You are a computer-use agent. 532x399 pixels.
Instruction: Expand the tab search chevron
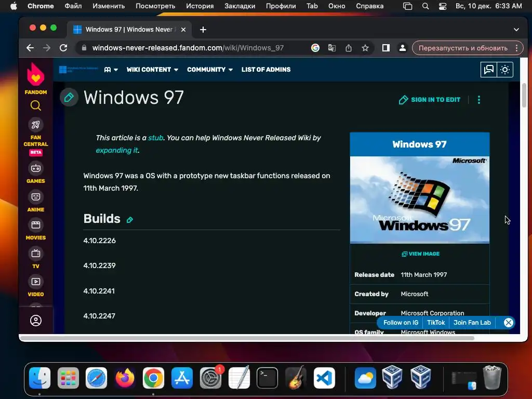(x=516, y=30)
